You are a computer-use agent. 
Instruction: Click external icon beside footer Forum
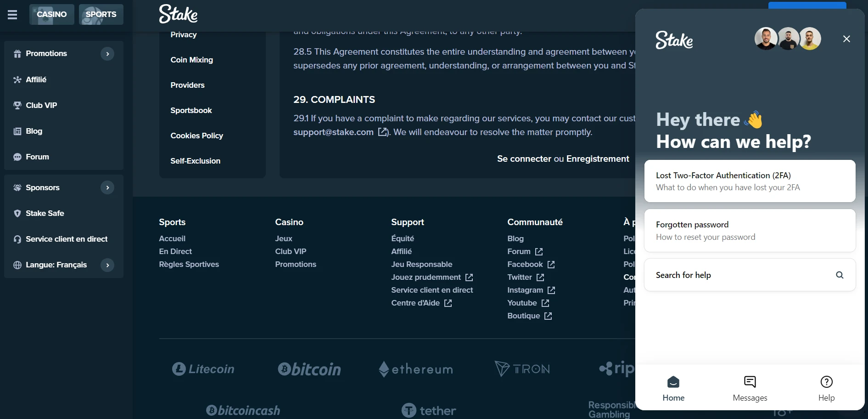539,252
